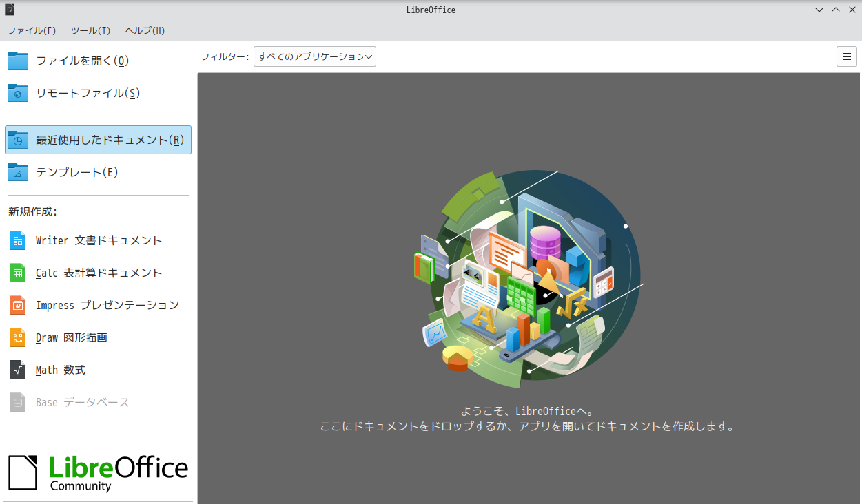Click the フィルター: label
The width and height of the screenshot is (862, 504).
pos(225,56)
